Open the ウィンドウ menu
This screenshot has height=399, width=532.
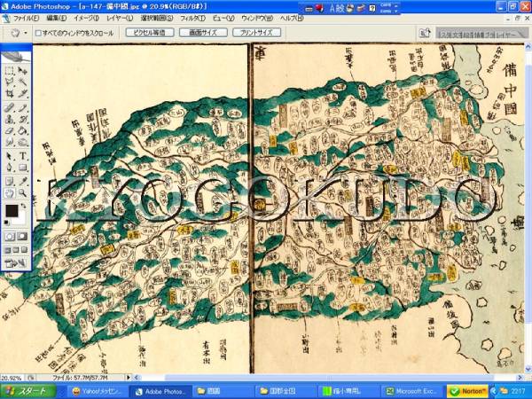point(257,19)
